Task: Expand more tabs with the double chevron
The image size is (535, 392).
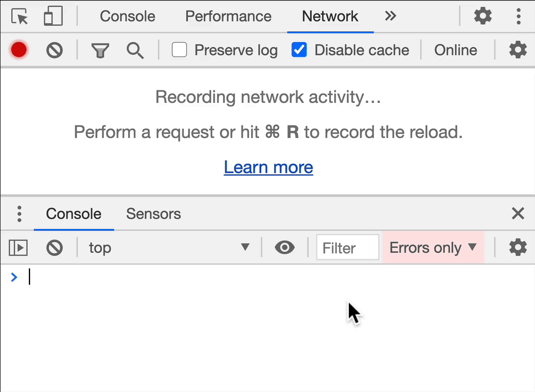Action: (390, 16)
